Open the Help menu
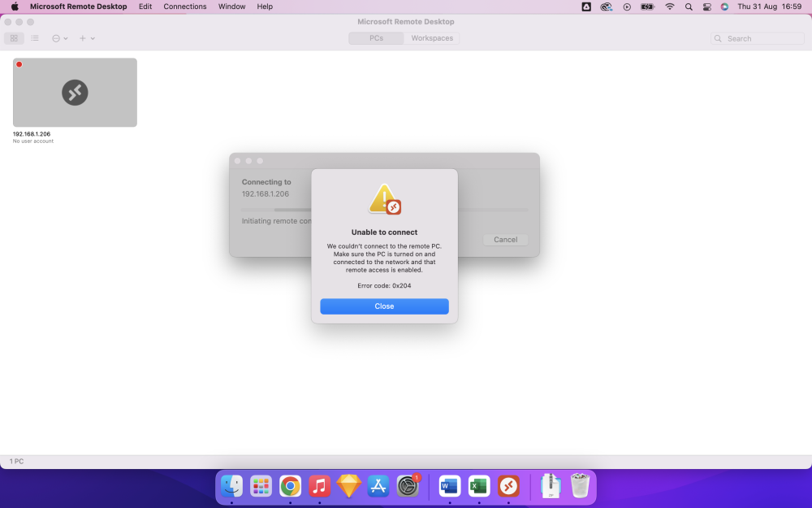Viewport: 812px width, 508px height. point(265,7)
